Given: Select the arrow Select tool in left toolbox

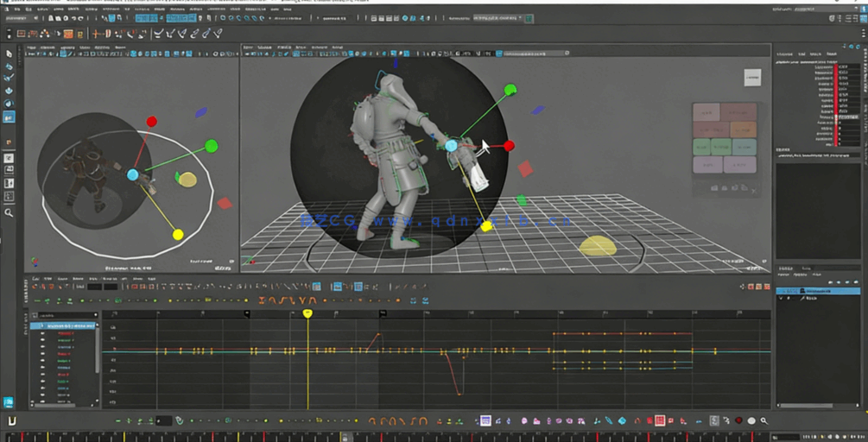Looking at the screenshot, I should point(10,54).
